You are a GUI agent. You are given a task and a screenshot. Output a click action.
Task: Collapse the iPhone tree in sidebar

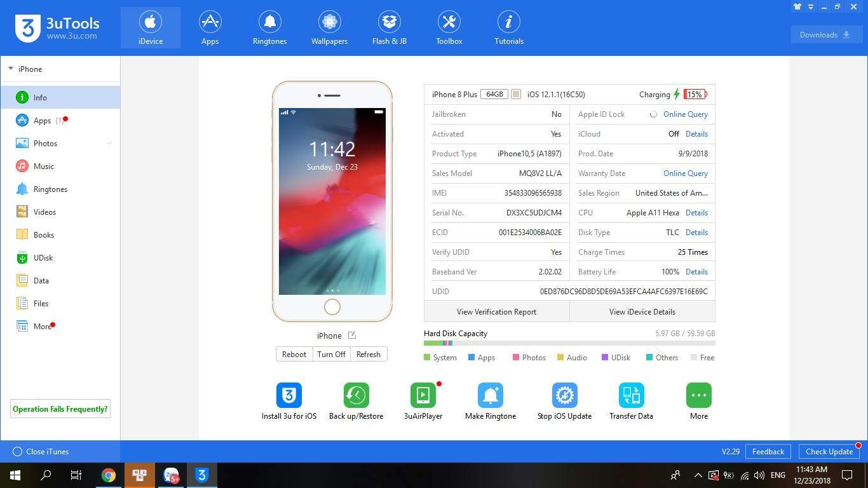[11, 69]
